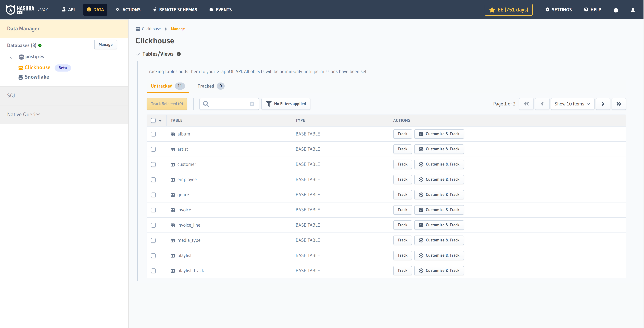Image resolution: width=644 pixels, height=328 pixels.
Task: Toggle the select-all tables checkbox
Action: pyautogui.click(x=153, y=120)
